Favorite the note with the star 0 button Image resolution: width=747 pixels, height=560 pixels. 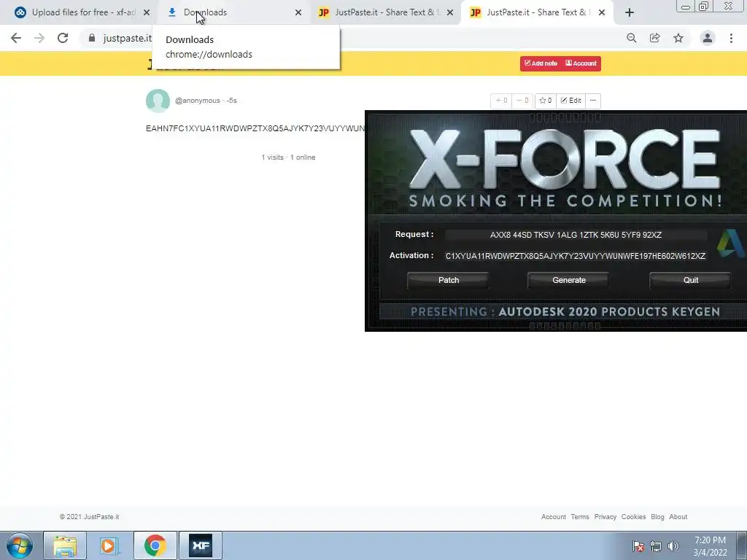tap(545, 101)
